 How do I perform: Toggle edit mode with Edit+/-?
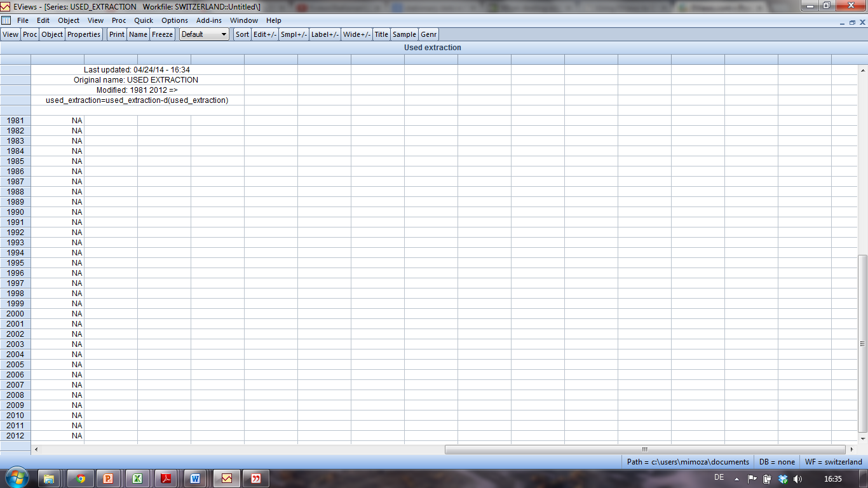click(x=266, y=34)
